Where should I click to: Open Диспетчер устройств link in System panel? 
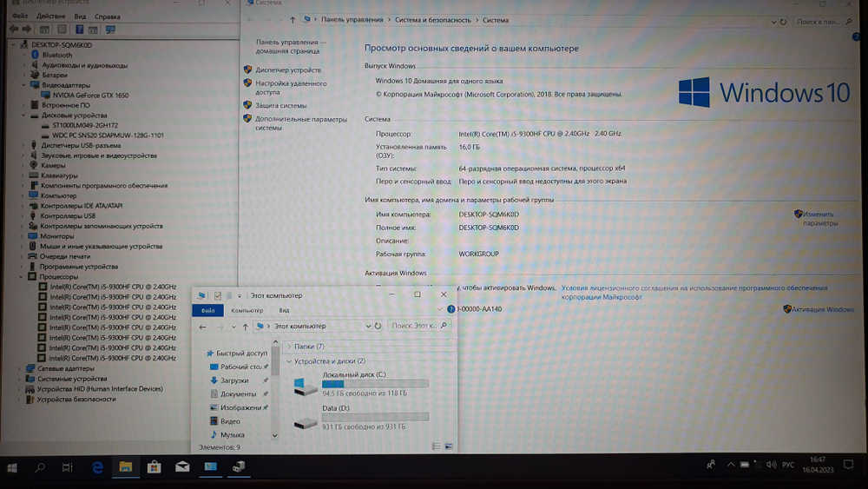(x=288, y=69)
